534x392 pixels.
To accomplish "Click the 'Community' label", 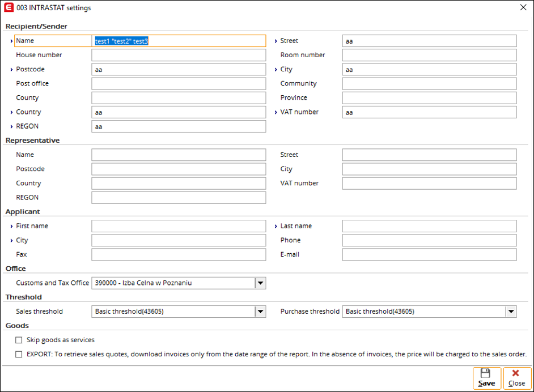I will 299,84.
